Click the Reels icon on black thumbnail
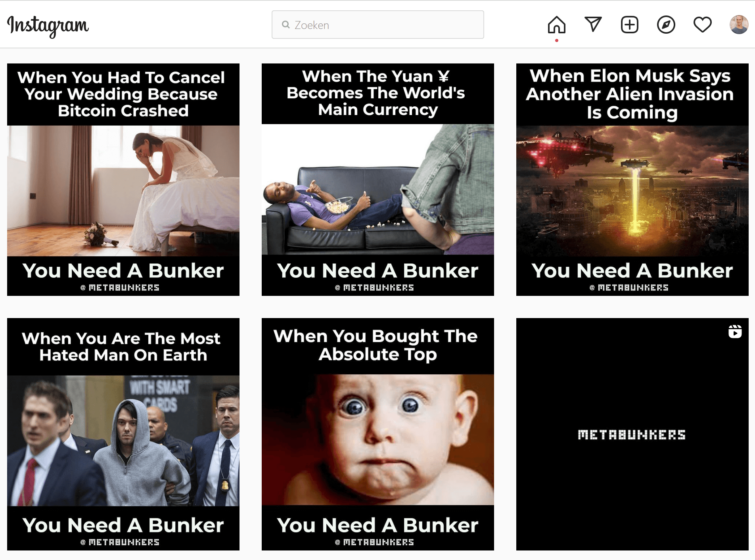Viewport: 755px width, 560px height. point(735,332)
